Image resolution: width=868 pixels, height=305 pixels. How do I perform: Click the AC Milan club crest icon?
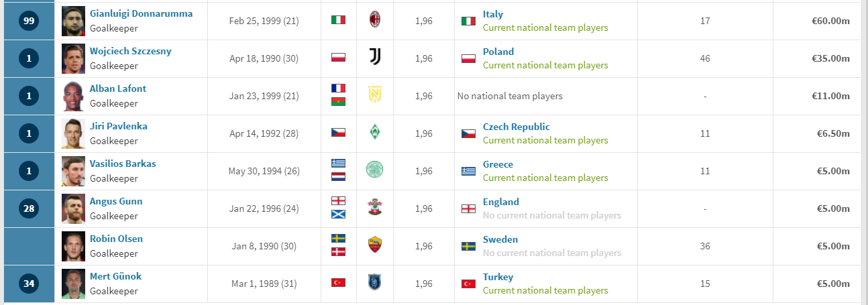coord(374,20)
